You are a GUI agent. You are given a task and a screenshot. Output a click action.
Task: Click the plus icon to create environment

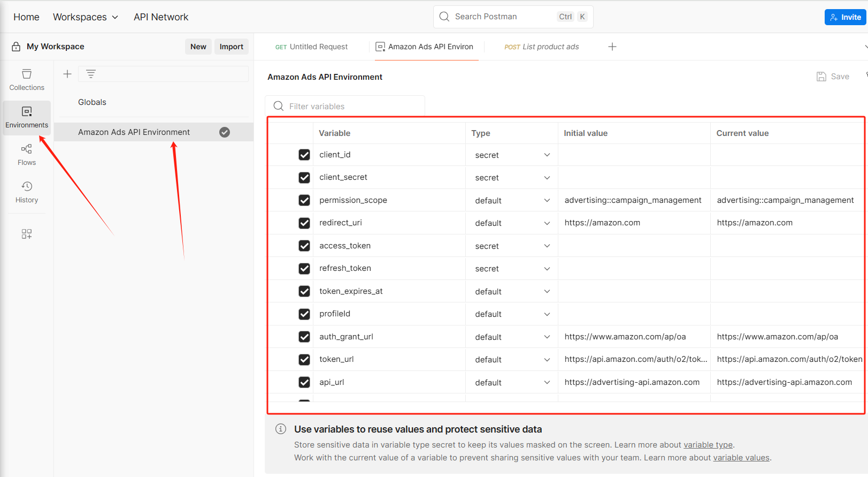[67, 74]
